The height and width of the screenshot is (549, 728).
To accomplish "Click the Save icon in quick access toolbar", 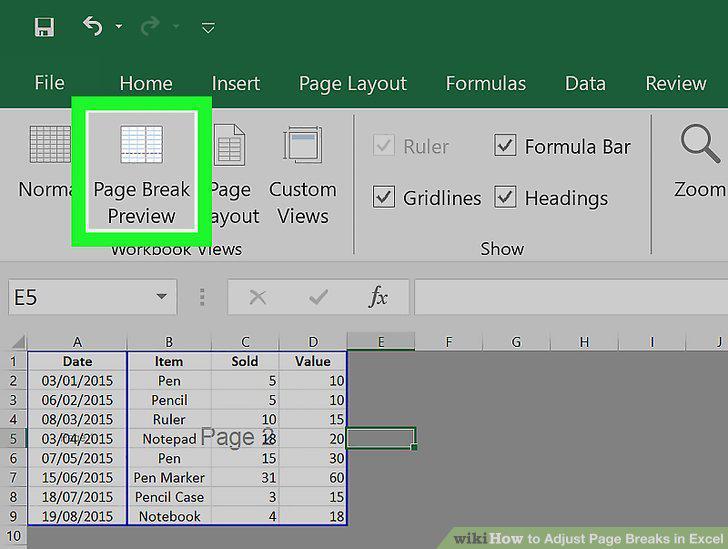I will [x=45, y=27].
